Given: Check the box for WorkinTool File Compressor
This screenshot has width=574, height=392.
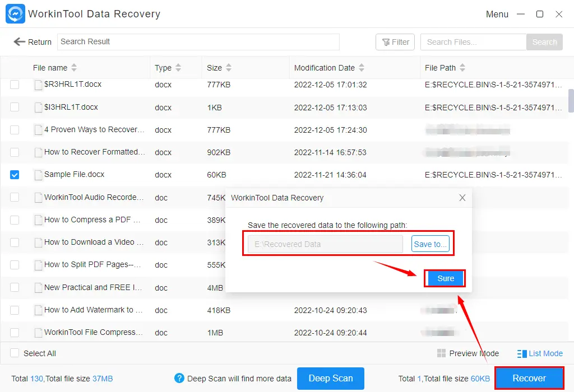Looking at the screenshot, I should coord(15,333).
